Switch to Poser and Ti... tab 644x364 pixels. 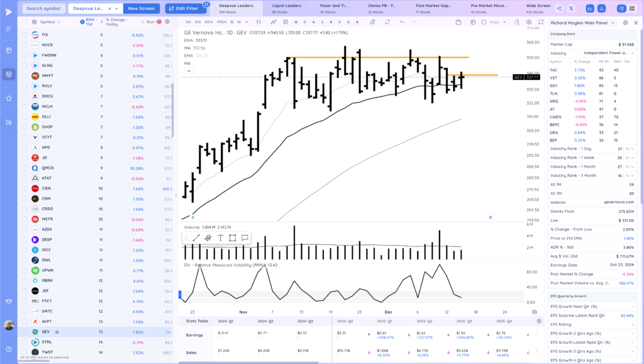click(x=333, y=8)
